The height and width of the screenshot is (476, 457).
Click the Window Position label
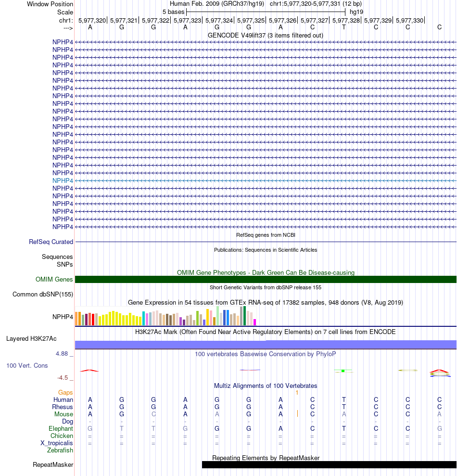point(50,4)
